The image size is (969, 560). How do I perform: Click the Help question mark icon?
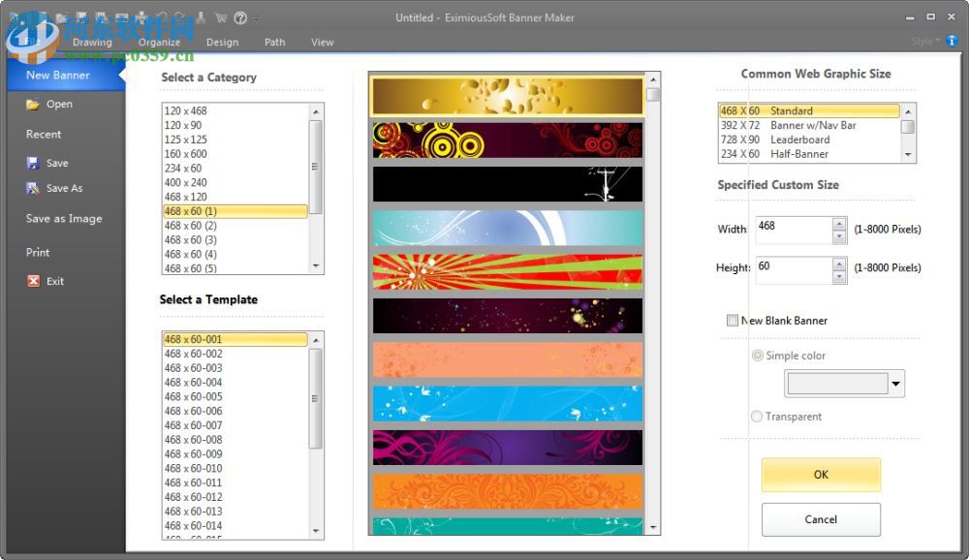pos(238,16)
